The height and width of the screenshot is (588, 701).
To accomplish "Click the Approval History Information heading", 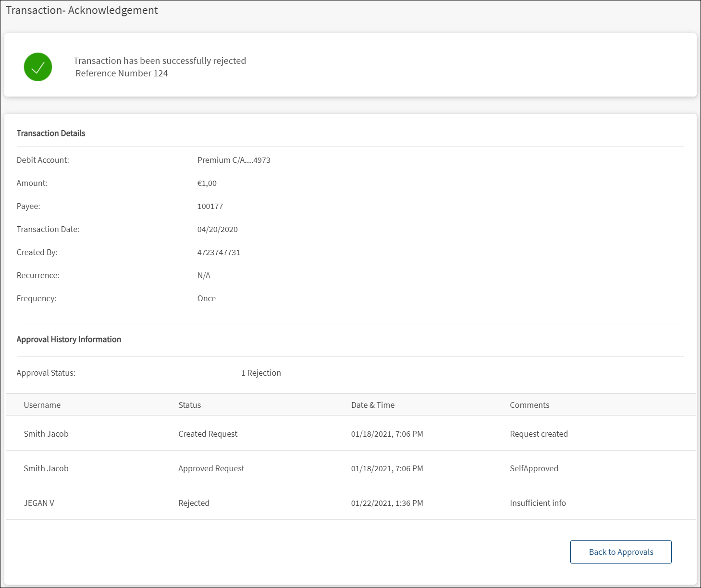I will [x=69, y=339].
